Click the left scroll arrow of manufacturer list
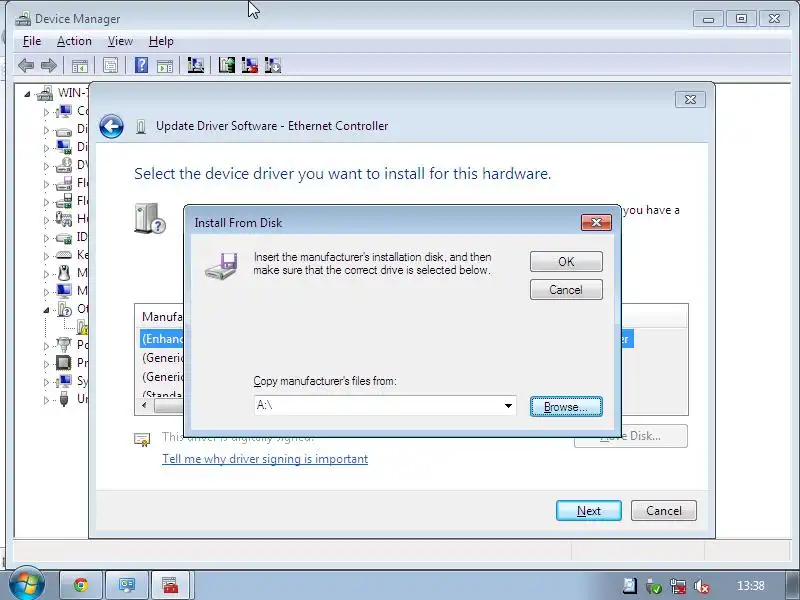 tap(144, 406)
